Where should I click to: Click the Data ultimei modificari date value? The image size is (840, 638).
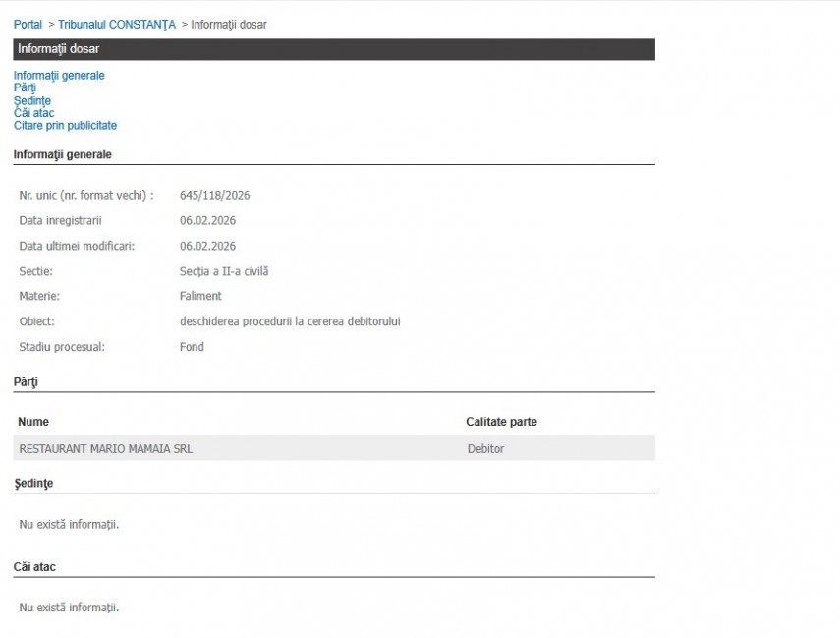pos(207,246)
